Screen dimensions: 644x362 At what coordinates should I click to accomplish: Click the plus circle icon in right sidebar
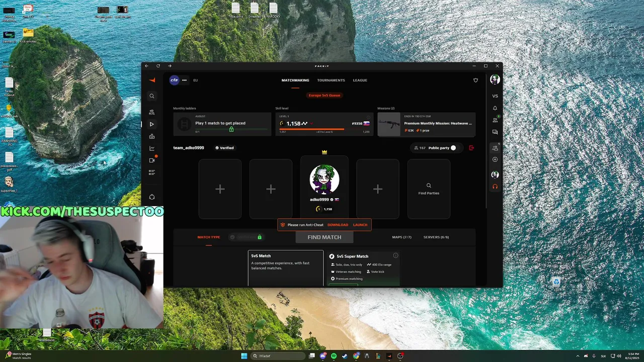pyautogui.click(x=495, y=159)
